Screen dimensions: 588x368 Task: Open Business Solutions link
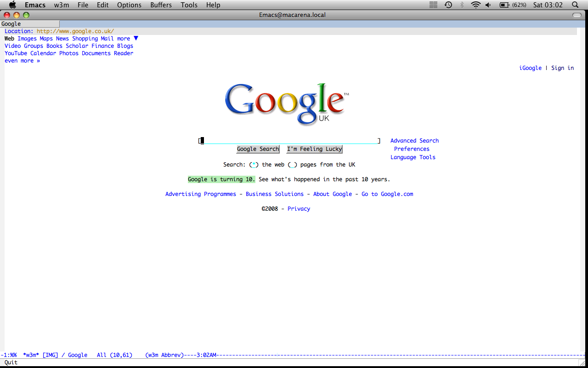[275, 194]
